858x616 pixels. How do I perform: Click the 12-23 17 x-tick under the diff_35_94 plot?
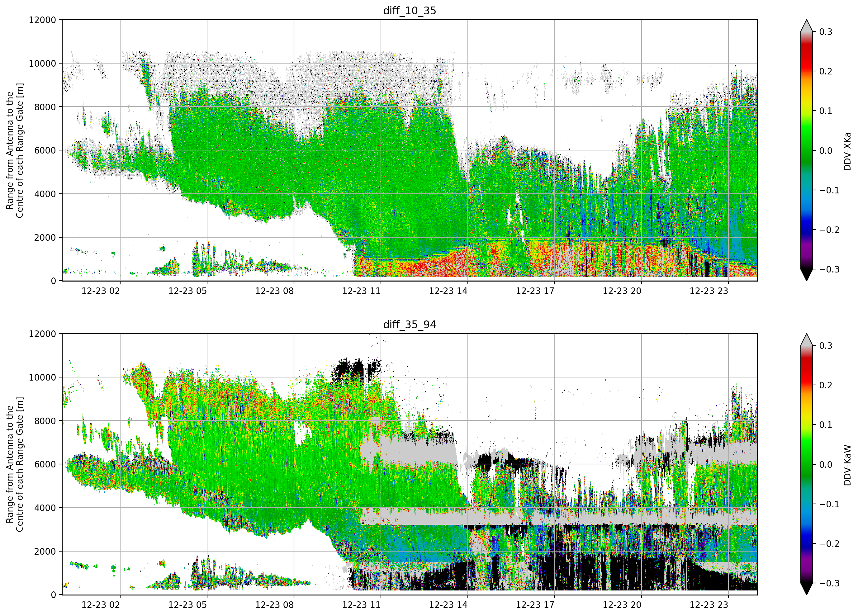[535, 605]
